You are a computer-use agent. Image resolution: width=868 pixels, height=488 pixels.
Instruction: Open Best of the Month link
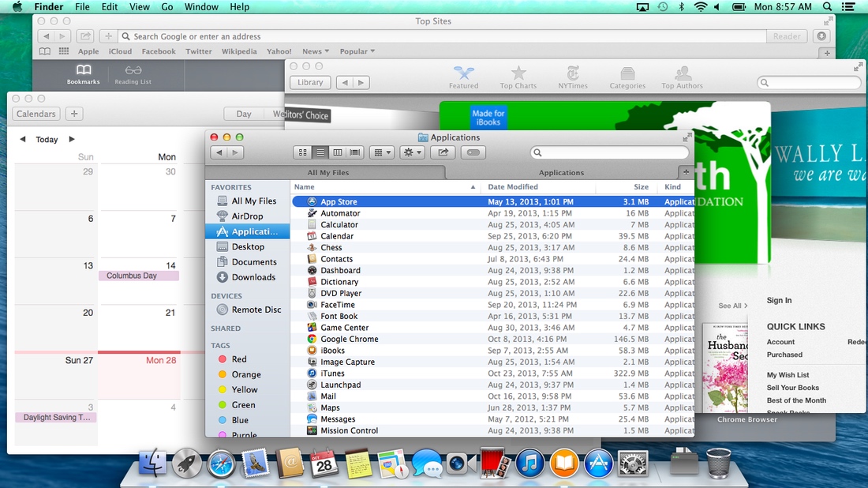[x=796, y=400]
